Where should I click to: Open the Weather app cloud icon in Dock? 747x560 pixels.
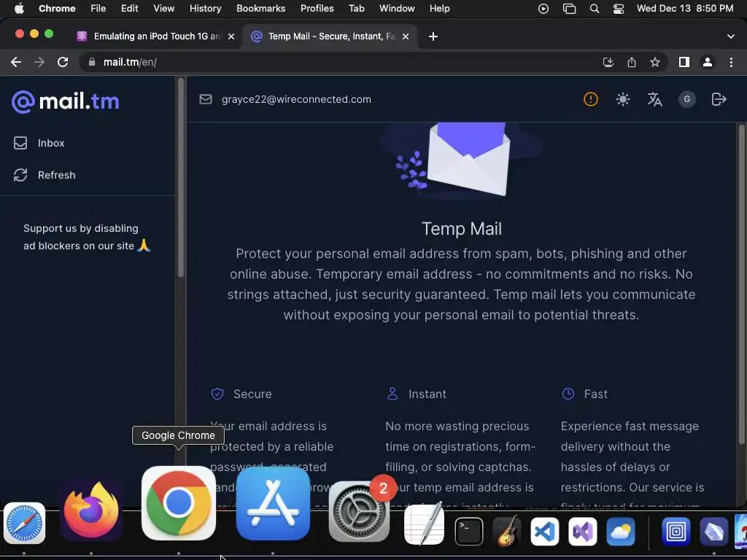coord(621,531)
